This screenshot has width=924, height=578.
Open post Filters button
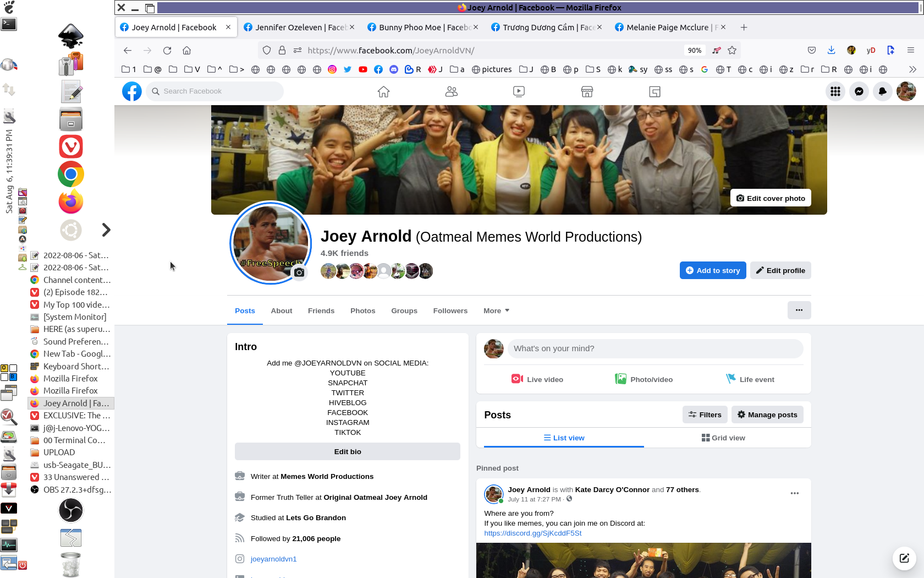click(x=705, y=415)
